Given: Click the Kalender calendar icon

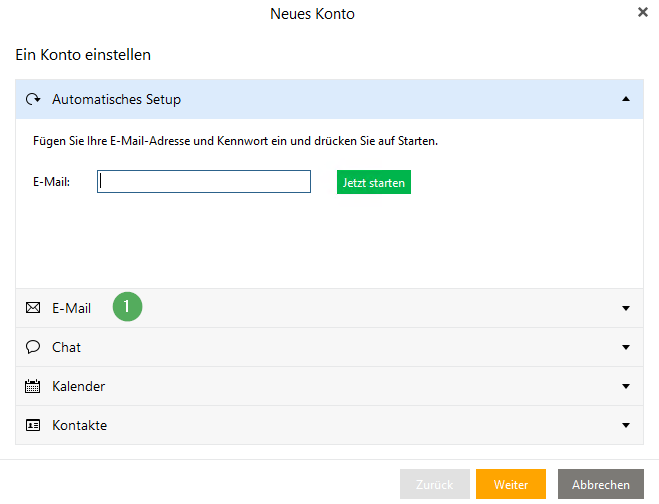Looking at the screenshot, I should (x=32, y=386).
